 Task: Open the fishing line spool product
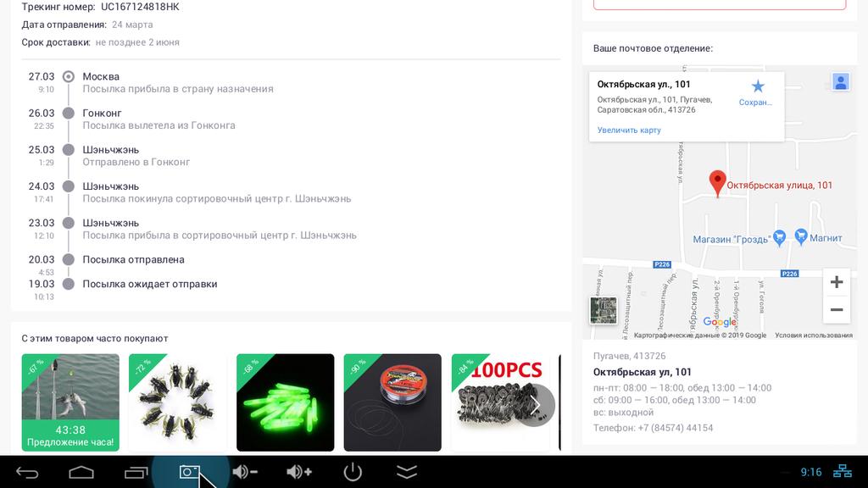pyautogui.click(x=392, y=402)
